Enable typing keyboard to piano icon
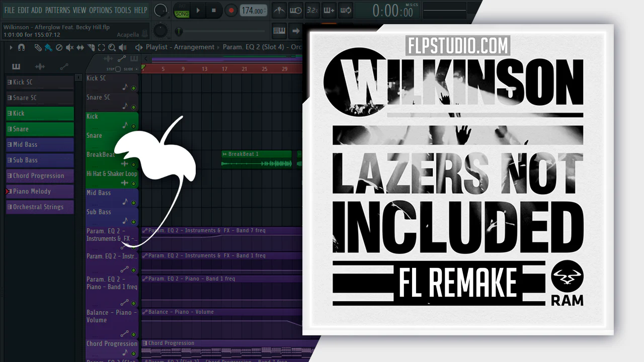This screenshot has height=362, width=644. click(279, 31)
